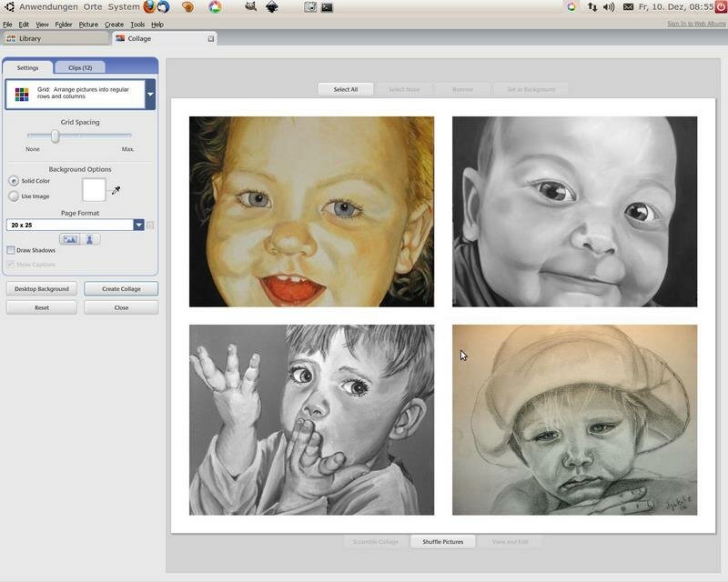Switch to the Collage tab
728x582 pixels.
click(x=164, y=38)
